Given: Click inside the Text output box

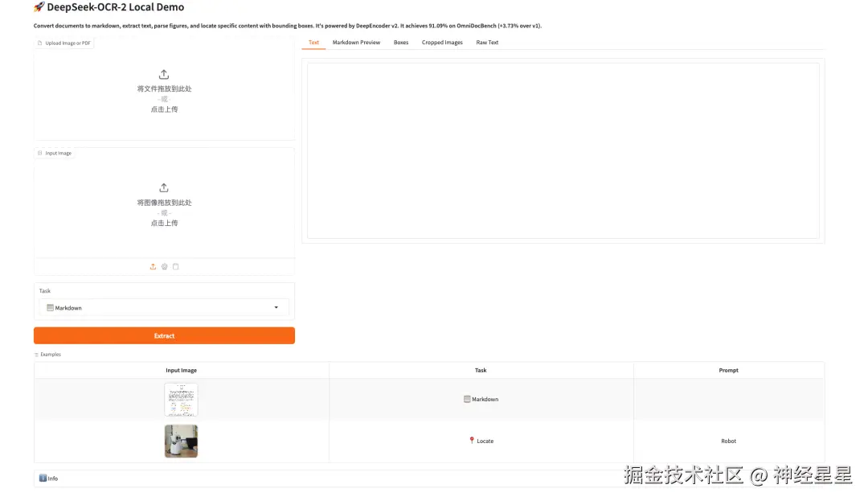Looking at the screenshot, I should [563, 150].
